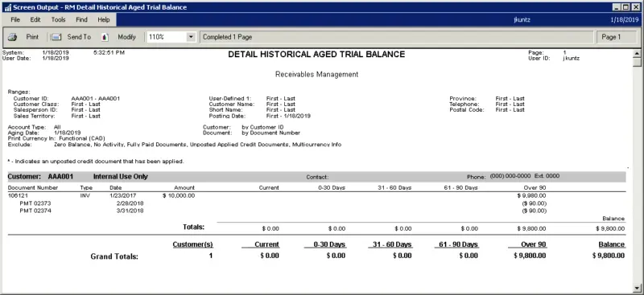Viewport: 644px width, 295px height.
Task: Click the Page 1 indicator box
Action: click(x=617, y=37)
